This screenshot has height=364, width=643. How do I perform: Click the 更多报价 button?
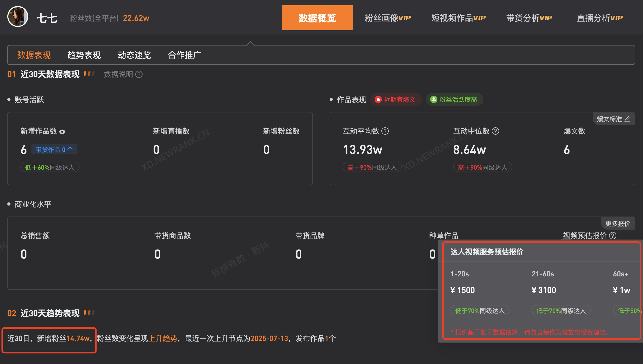pyautogui.click(x=618, y=224)
